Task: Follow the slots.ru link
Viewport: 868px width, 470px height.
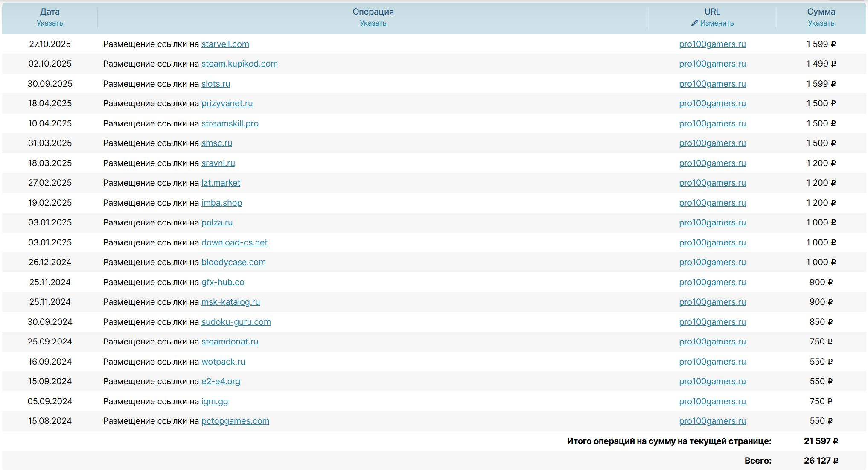Action: (216, 84)
